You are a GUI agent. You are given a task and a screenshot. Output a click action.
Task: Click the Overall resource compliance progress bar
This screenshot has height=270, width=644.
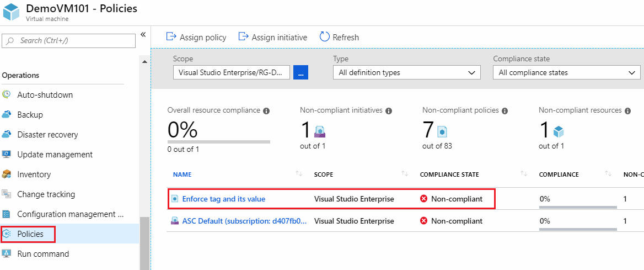coord(219,141)
